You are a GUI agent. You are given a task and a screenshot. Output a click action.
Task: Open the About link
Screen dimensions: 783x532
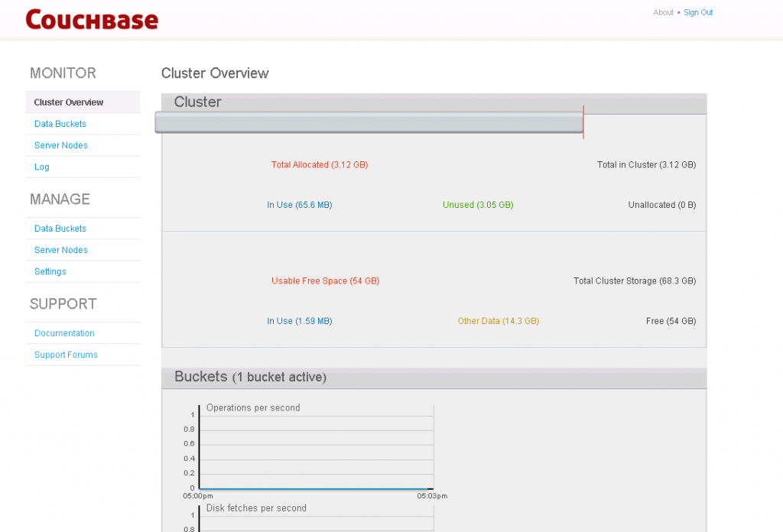(663, 12)
